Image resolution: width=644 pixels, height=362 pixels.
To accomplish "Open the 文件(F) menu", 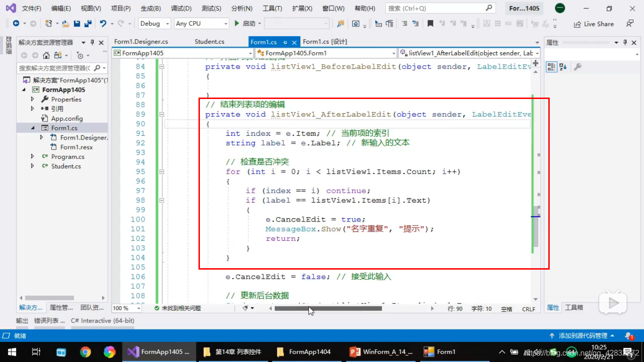I will (x=32, y=8).
